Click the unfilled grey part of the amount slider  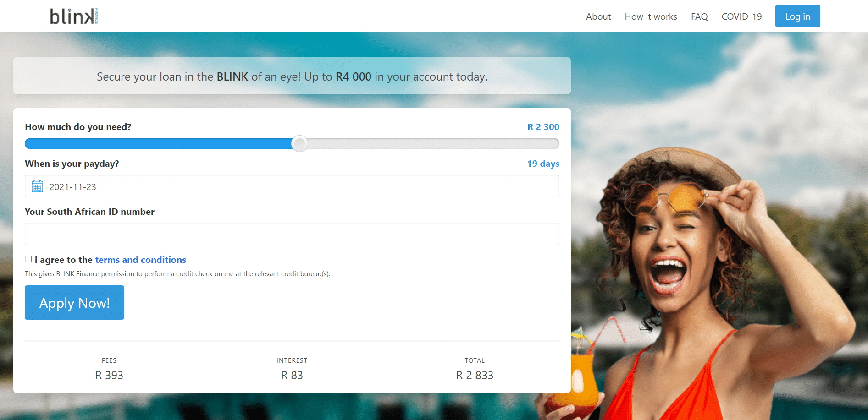point(433,144)
